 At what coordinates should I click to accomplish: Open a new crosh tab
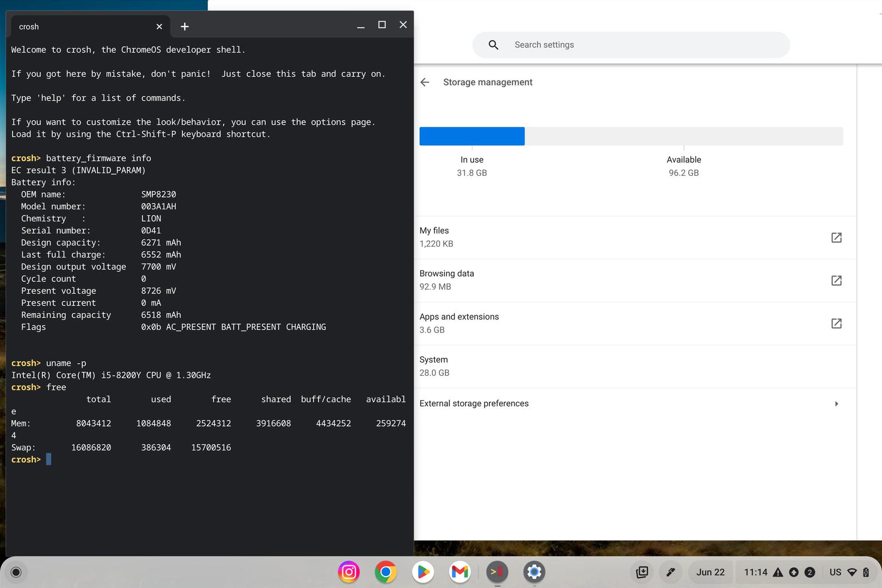[185, 27]
